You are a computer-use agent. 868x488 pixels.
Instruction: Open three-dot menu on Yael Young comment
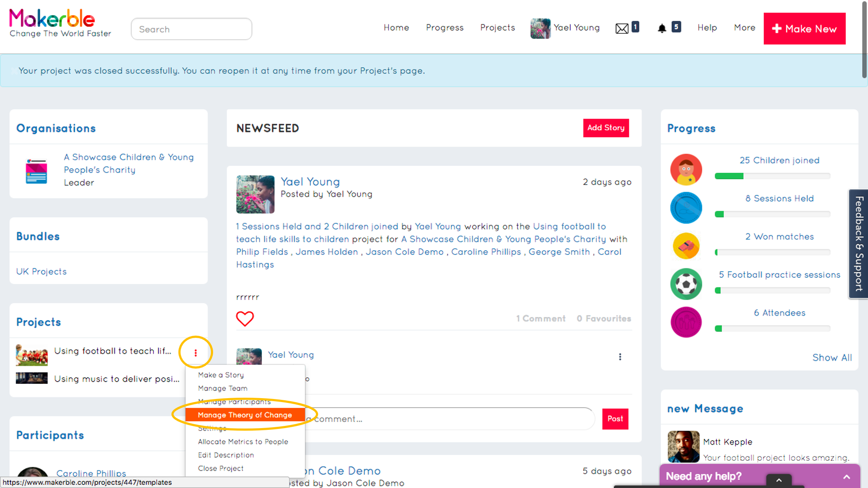tap(620, 356)
